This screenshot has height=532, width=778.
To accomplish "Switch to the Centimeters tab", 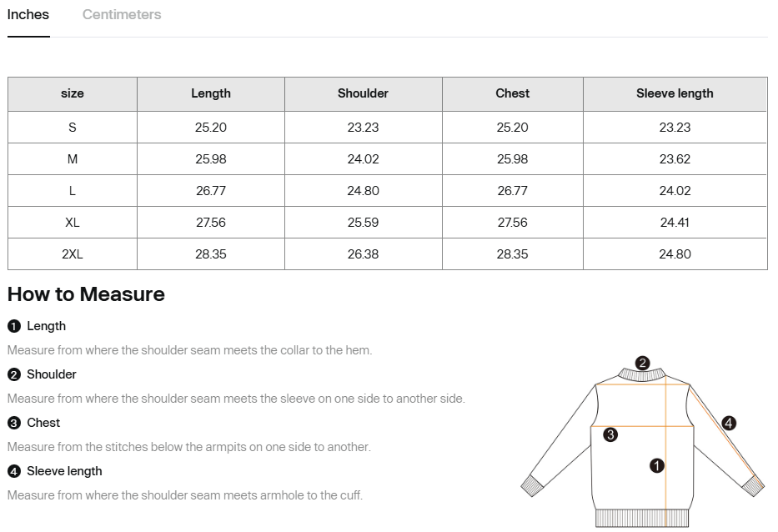I will [x=122, y=15].
